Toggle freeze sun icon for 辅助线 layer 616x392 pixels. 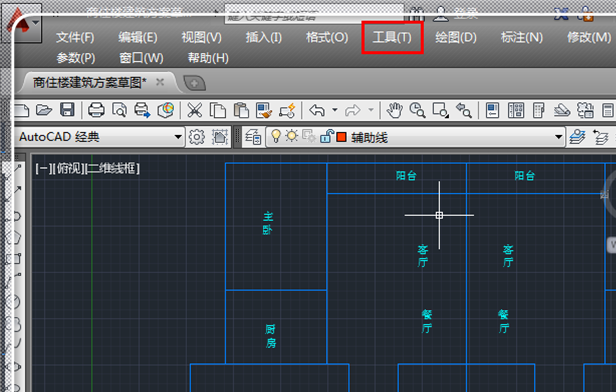click(x=292, y=136)
